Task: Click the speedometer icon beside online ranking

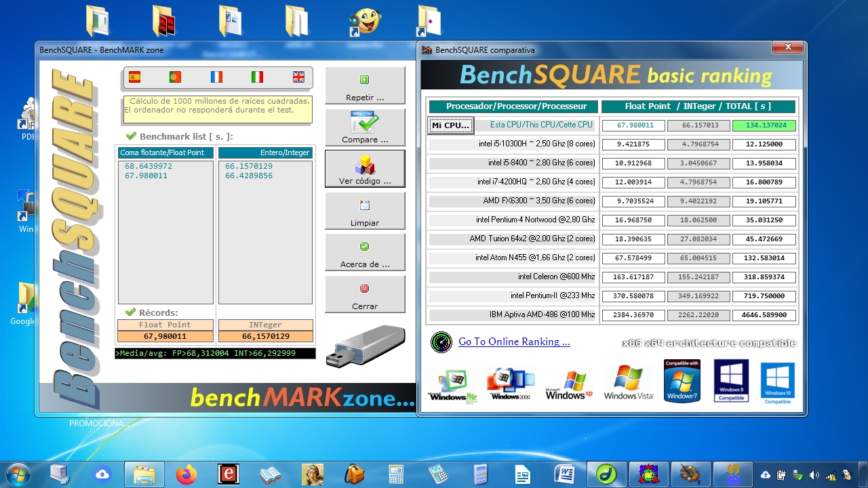Action: point(441,342)
